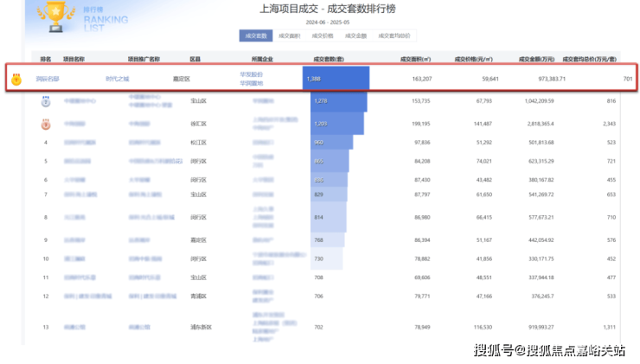Click the first-place gold medal icon

pyautogui.click(x=17, y=80)
